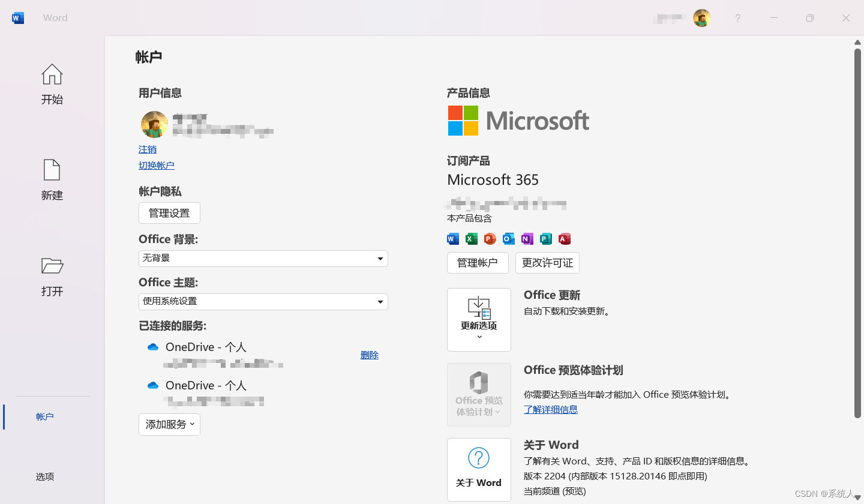Click the open folder icon above 打开
Image resolution: width=864 pixels, height=504 pixels.
point(52,266)
